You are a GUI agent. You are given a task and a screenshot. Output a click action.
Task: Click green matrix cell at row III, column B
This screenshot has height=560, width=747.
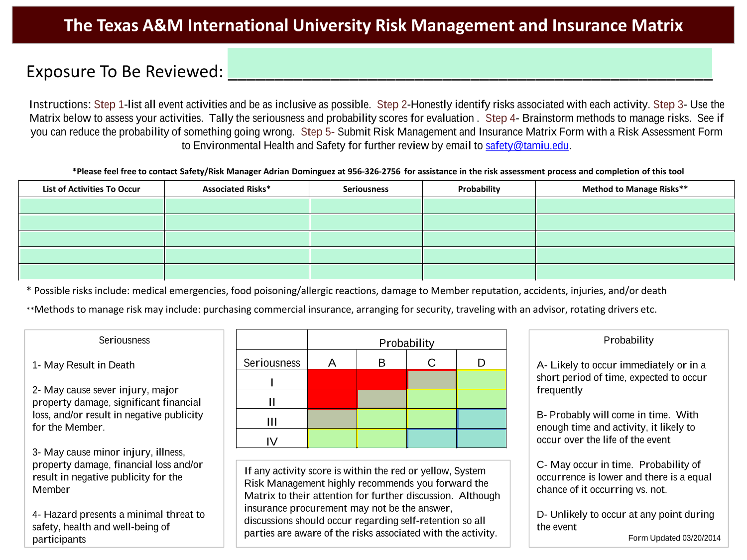[382, 419]
